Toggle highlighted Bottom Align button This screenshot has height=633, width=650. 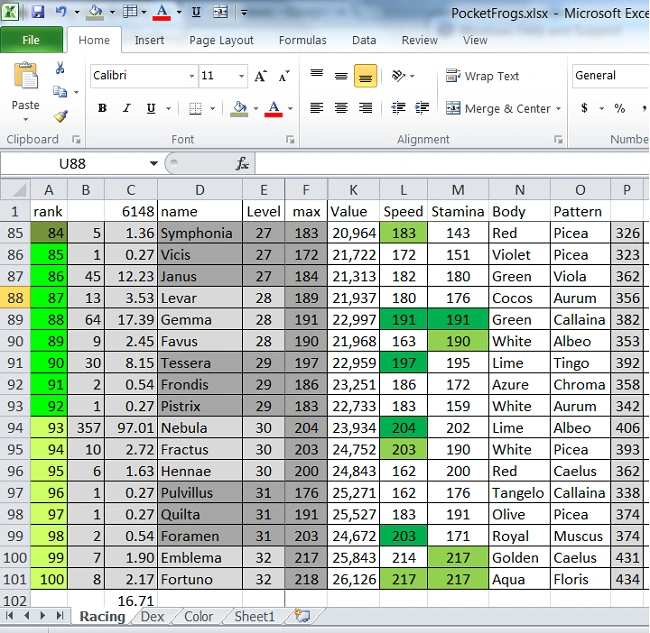point(365,76)
